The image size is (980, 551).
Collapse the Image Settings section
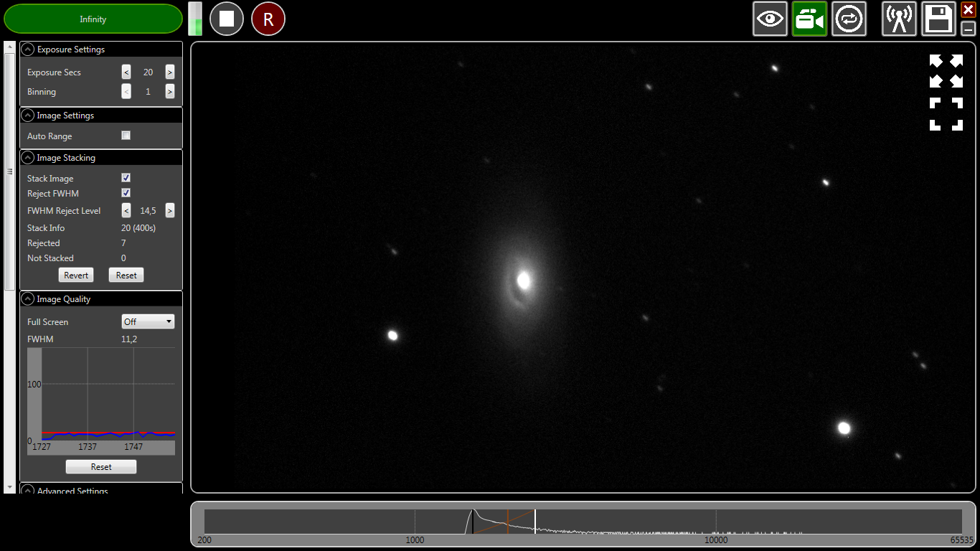[x=28, y=116]
